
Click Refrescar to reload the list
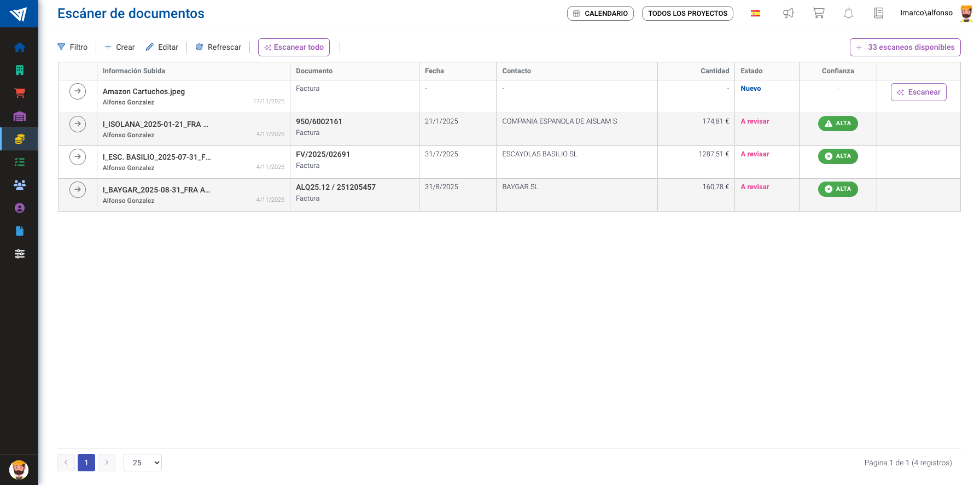(218, 47)
